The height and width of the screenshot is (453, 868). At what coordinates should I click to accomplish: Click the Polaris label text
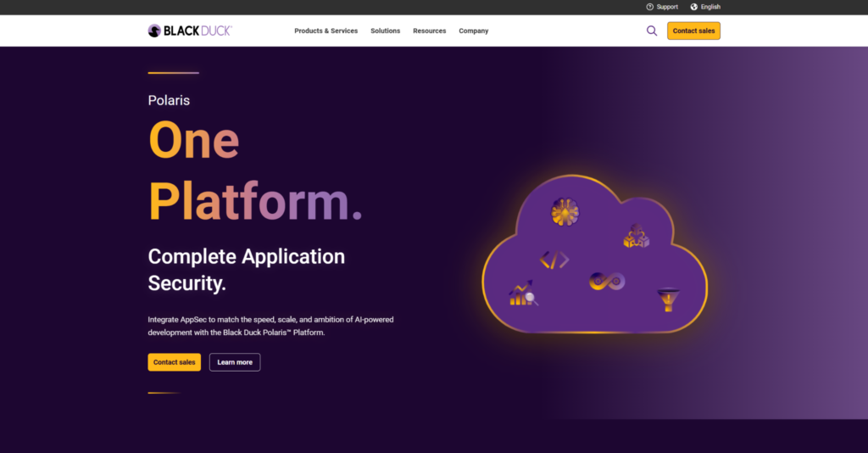coord(169,100)
